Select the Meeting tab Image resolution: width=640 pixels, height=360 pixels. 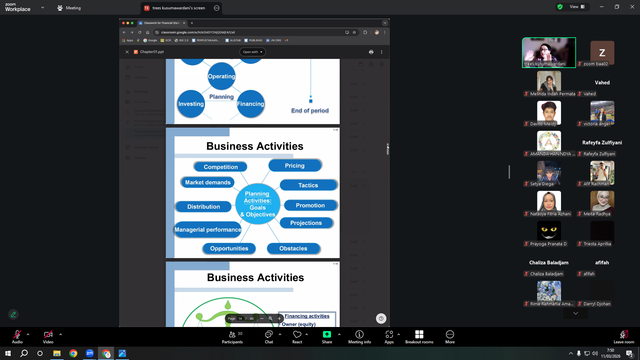click(x=69, y=8)
